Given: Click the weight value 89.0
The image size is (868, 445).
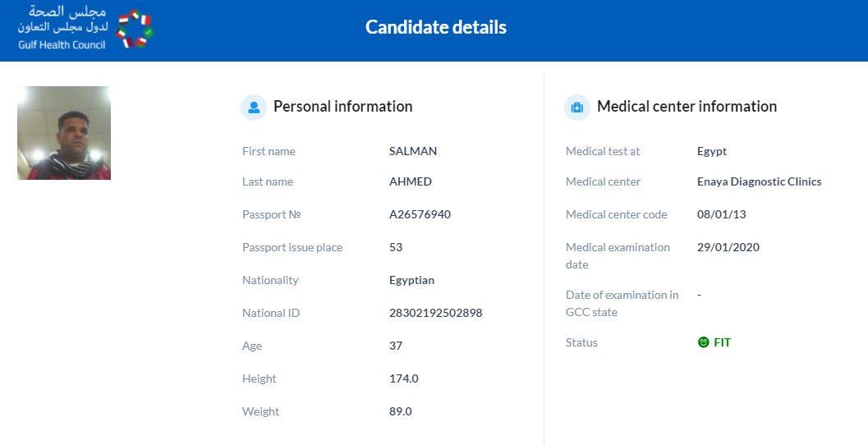Looking at the screenshot, I should point(400,411).
